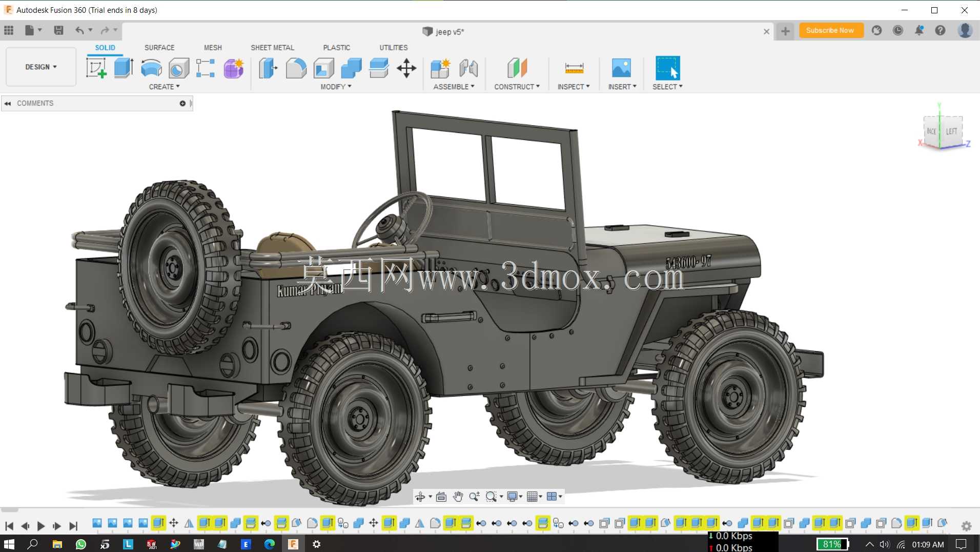The width and height of the screenshot is (980, 552).
Task: Select the Combine tool
Action: pos(351,68)
